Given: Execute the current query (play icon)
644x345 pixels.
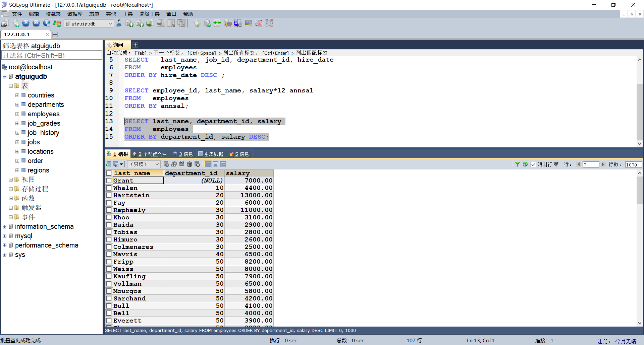Looking at the screenshot, I should click(26, 23).
